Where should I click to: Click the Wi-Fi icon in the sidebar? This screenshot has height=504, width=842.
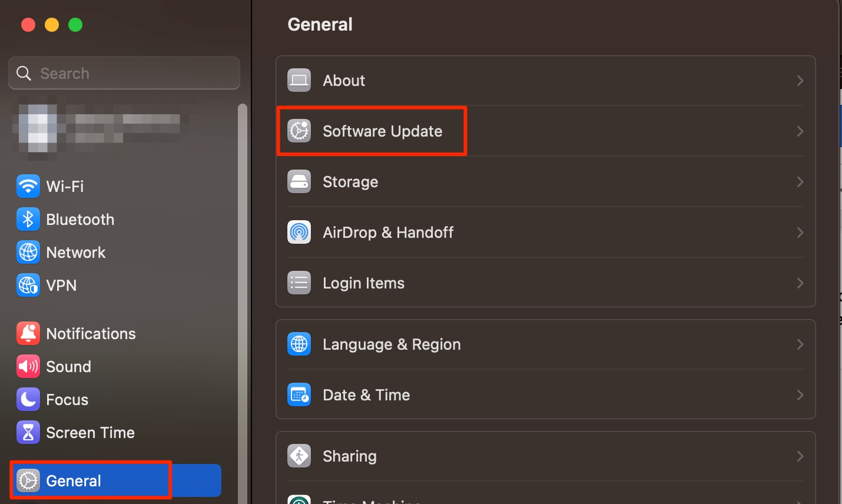(x=28, y=187)
